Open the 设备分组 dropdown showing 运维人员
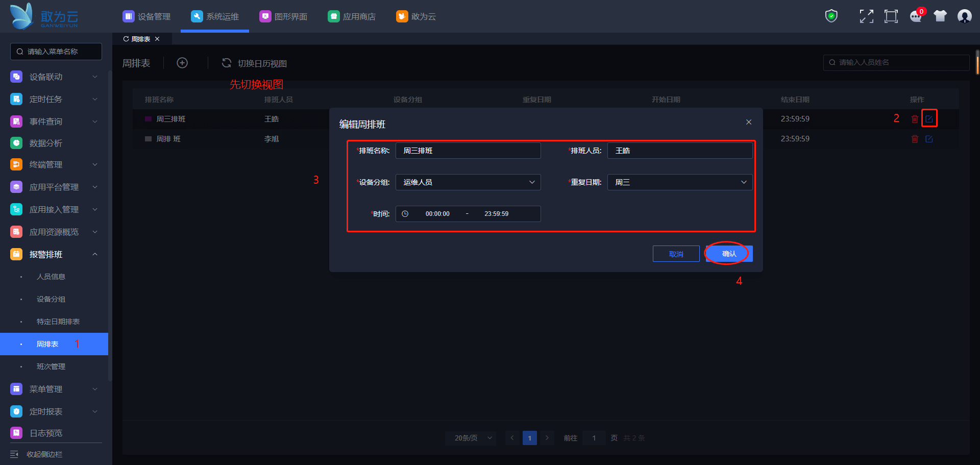 [468, 182]
